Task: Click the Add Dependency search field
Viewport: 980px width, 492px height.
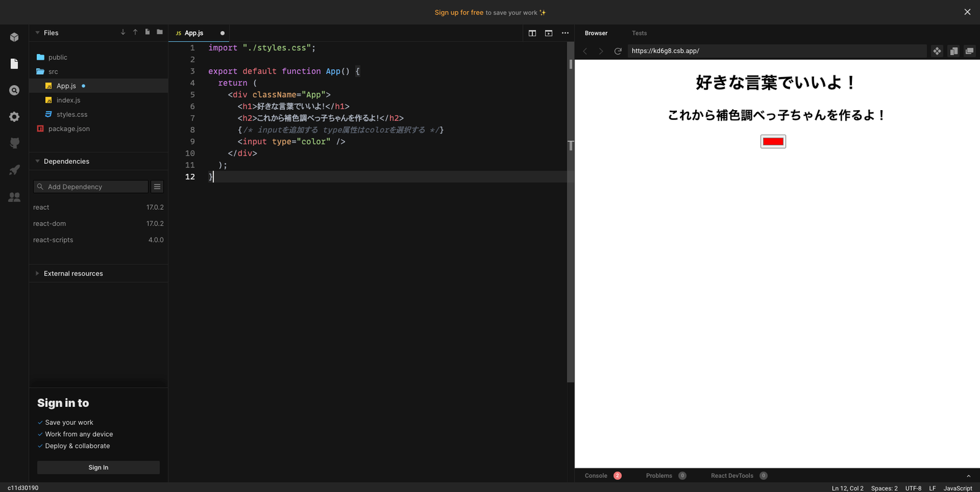Action: (x=91, y=187)
